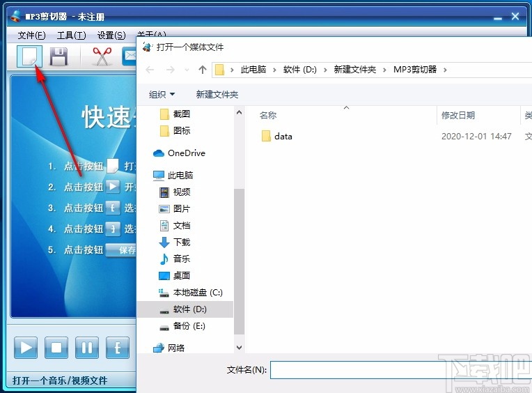
Task: Click the save floppy disk icon
Action: [58, 56]
